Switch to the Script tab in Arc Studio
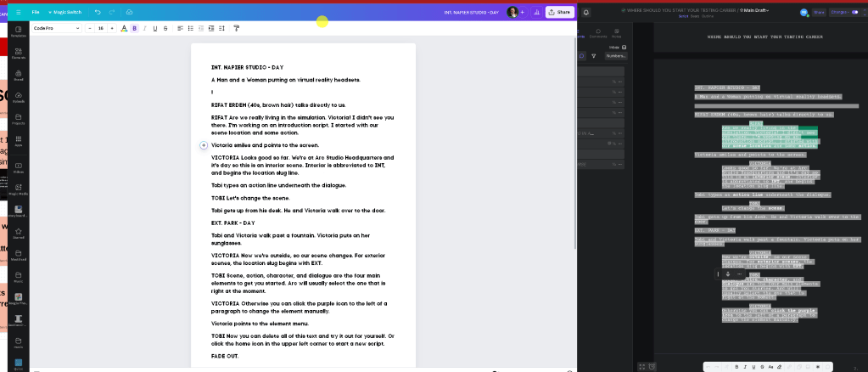The width and height of the screenshot is (868, 372). [x=683, y=17]
